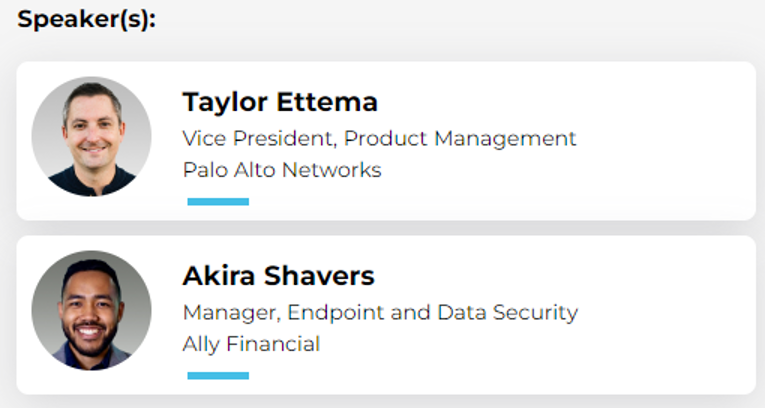Click the 'Vice President, Product Management' title line
Image resolution: width=766 pixels, height=408 pixels.
click(x=380, y=139)
